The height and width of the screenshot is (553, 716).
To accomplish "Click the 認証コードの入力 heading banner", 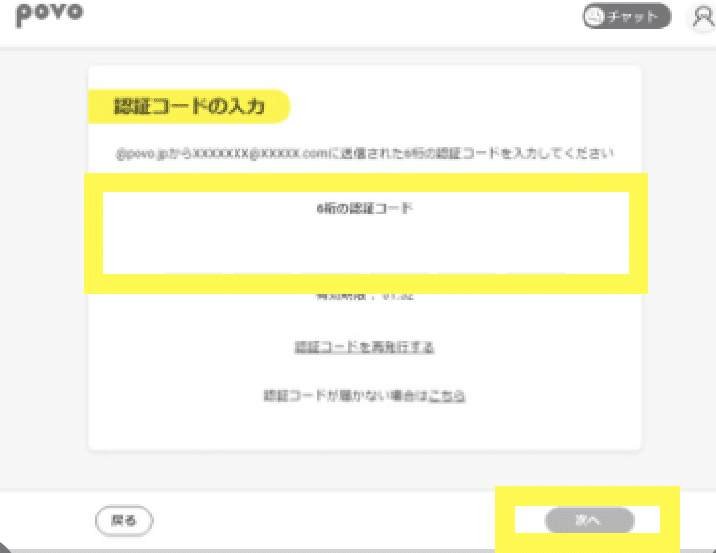I will point(189,106).
